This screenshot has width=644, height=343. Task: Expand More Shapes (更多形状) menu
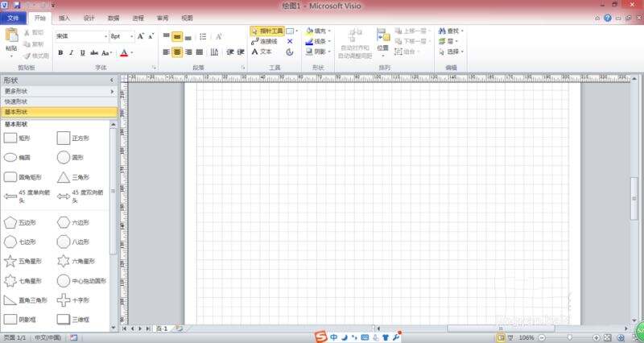pyautogui.click(x=58, y=91)
